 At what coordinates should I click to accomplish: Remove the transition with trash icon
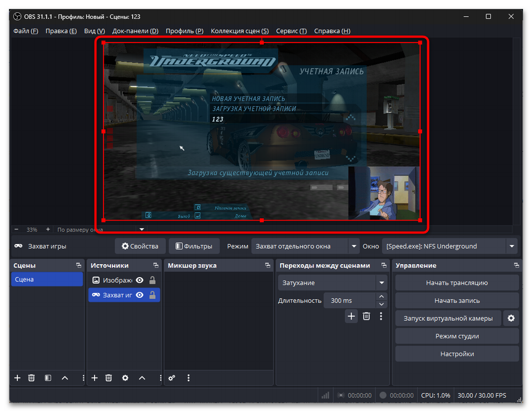366,316
